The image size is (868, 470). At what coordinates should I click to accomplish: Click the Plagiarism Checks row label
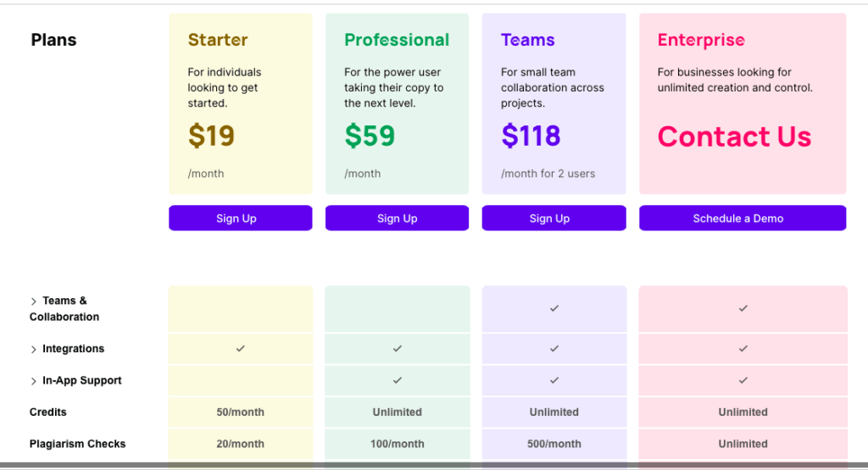[x=77, y=444]
